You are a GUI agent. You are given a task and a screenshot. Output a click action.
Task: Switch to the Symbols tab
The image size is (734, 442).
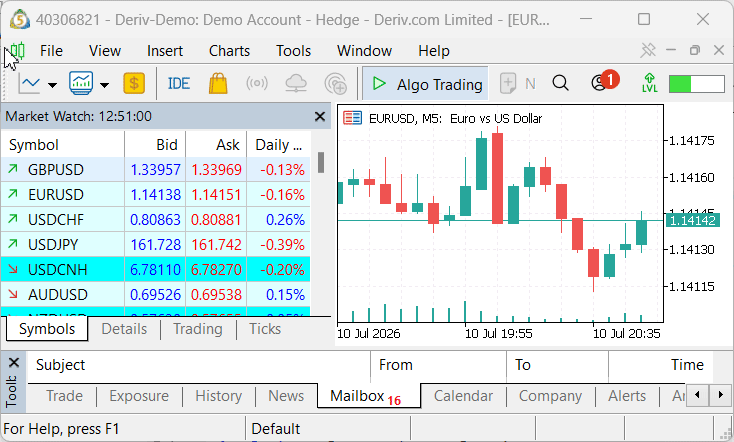coord(47,329)
